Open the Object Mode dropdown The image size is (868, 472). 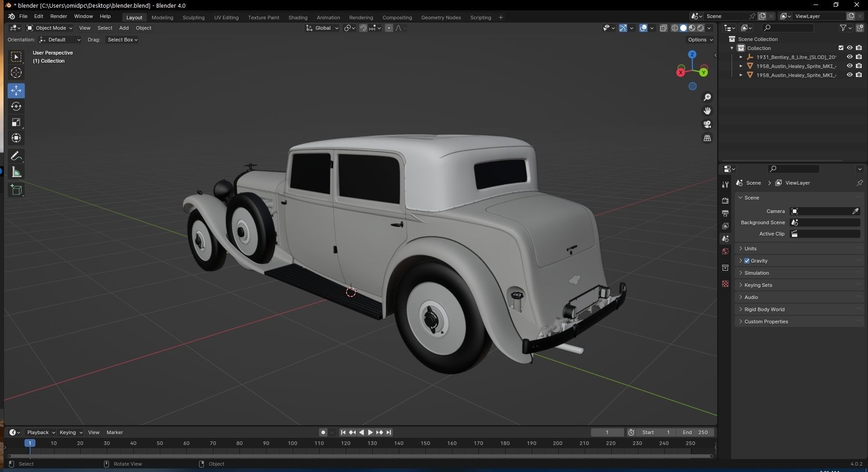click(50, 28)
